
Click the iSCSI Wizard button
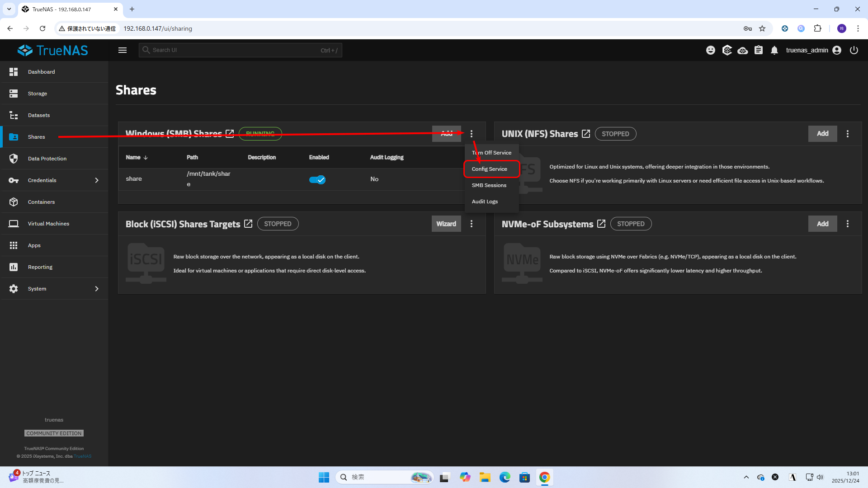pos(446,224)
